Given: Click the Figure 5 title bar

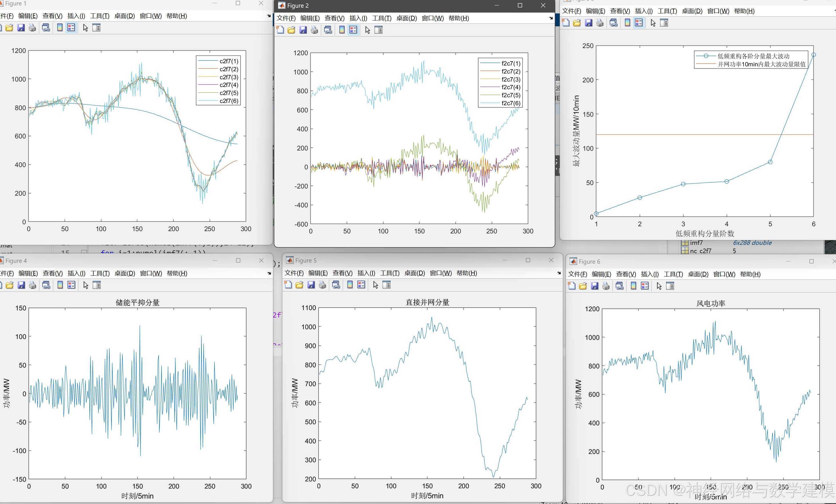Looking at the screenshot, I should coord(407,261).
